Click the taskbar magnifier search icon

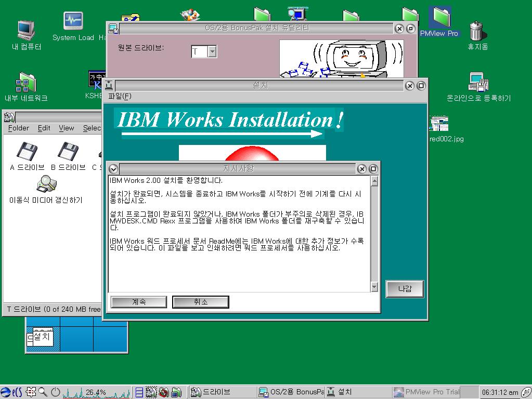(x=43, y=392)
